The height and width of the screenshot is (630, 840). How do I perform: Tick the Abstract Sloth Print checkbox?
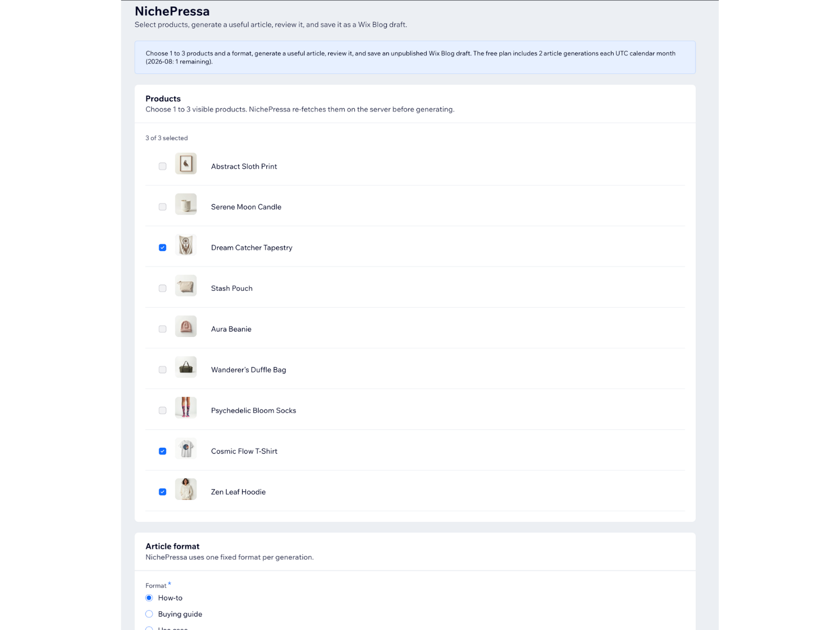(x=163, y=166)
